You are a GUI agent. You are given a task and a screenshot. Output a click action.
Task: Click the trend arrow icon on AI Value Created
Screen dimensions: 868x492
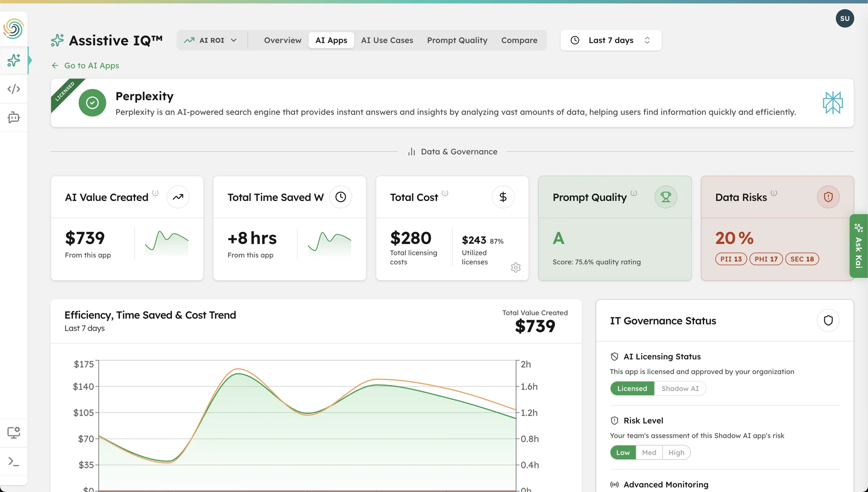click(x=178, y=197)
